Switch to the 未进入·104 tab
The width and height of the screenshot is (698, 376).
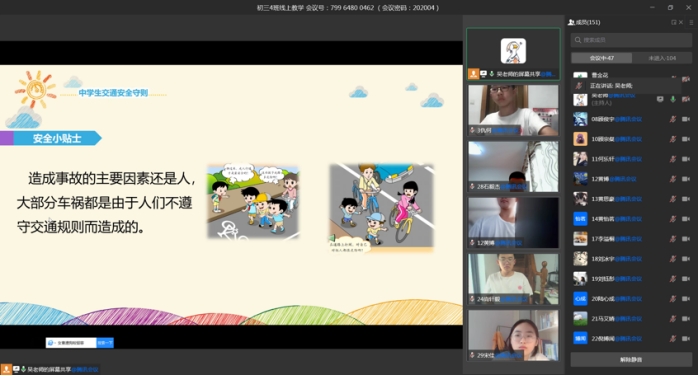(662, 58)
